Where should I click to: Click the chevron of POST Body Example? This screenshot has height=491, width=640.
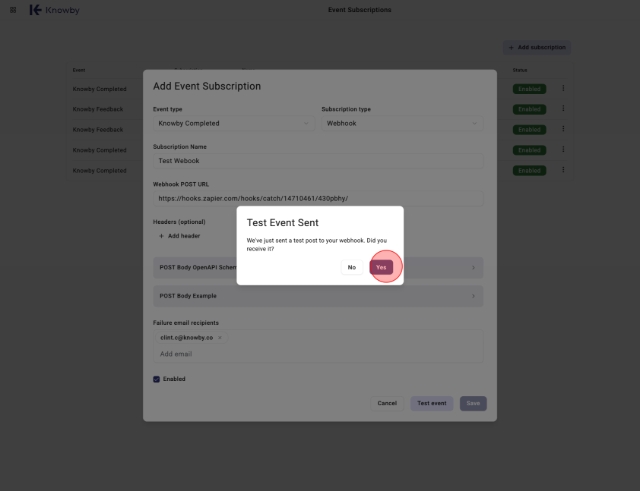click(x=473, y=296)
